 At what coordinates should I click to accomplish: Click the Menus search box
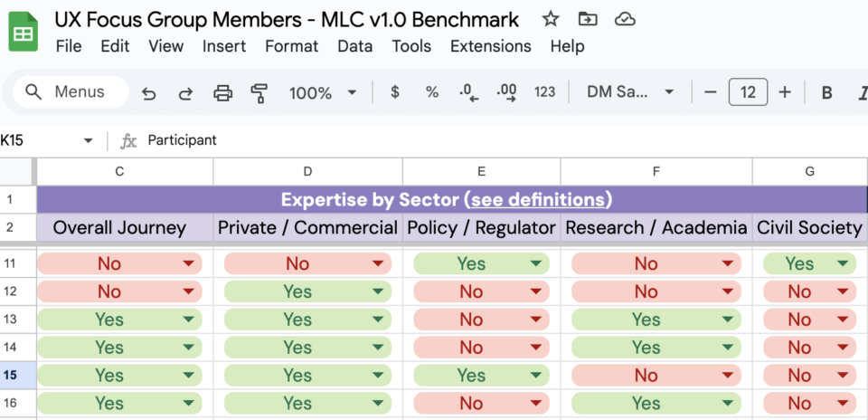(71, 92)
